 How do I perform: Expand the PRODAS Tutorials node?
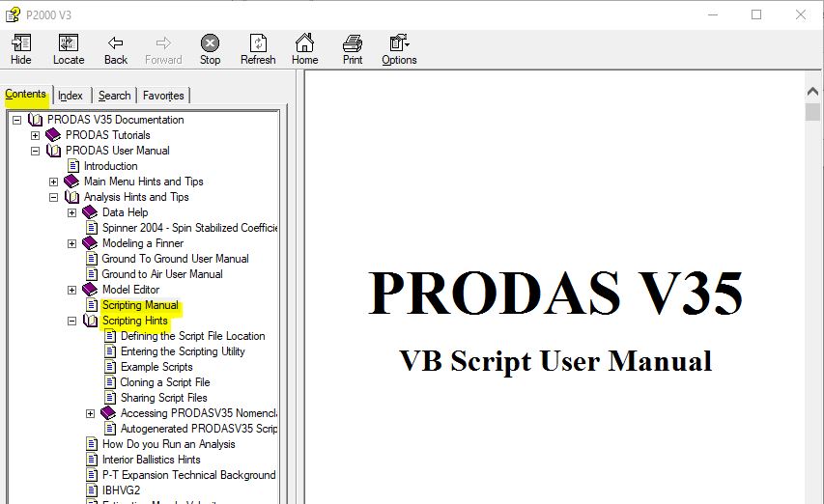pos(36,135)
